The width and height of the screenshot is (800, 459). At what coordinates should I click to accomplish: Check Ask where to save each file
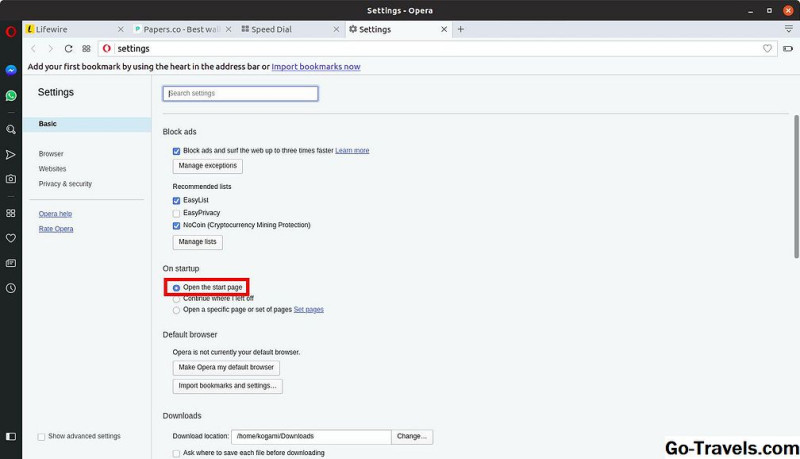[177, 453]
